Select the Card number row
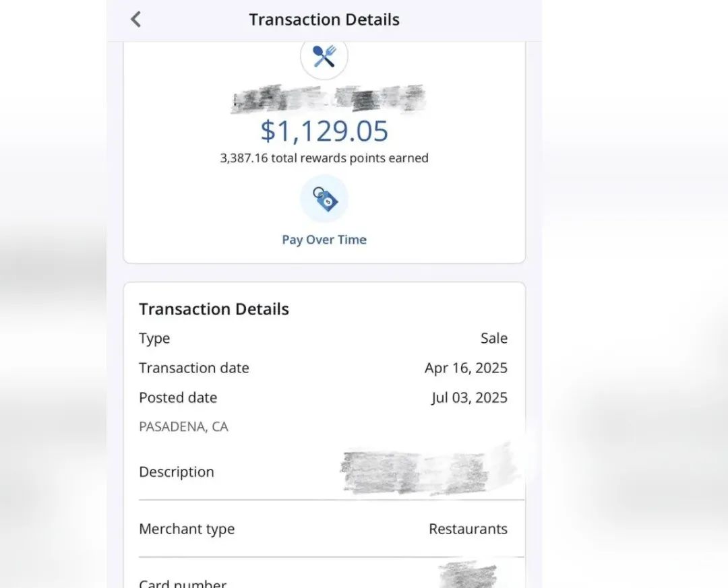Image resolution: width=728 pixels, height=588 pixels. point(323,575)
